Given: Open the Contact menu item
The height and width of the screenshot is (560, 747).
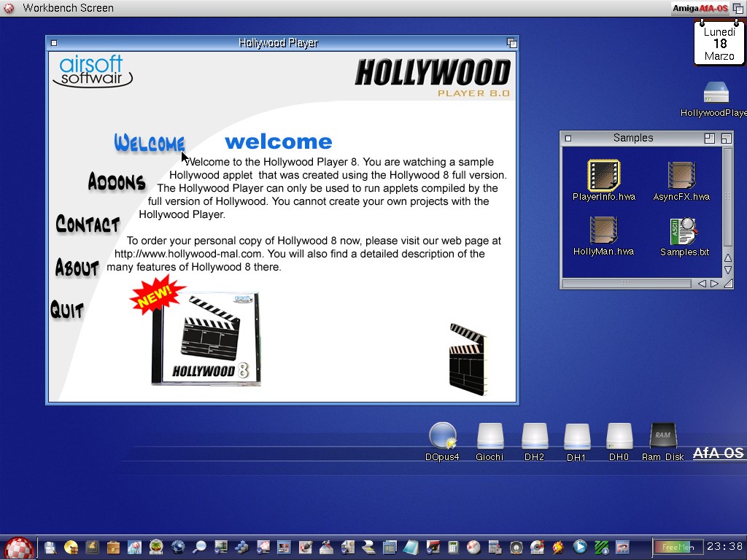Looking at the screenshot, I should [x=88, y=224].
